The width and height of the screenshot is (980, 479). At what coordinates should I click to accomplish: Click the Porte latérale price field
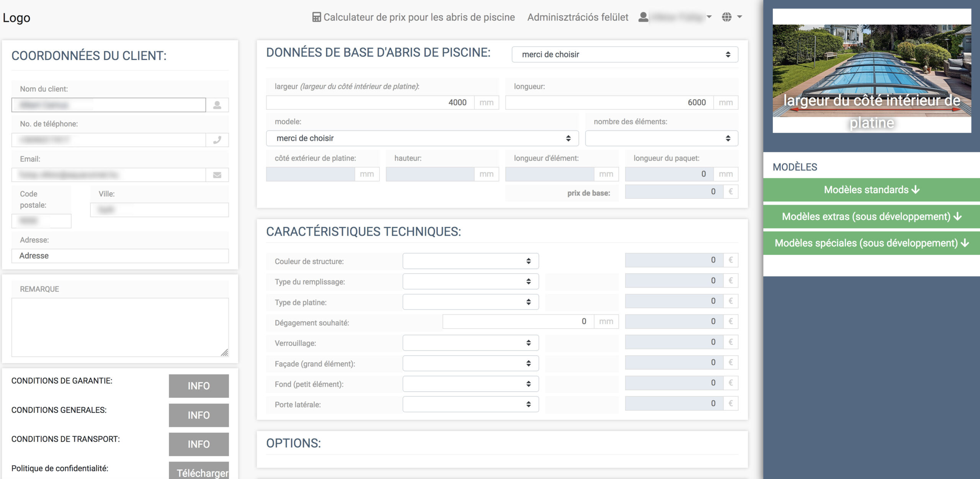tap(675, 403)
